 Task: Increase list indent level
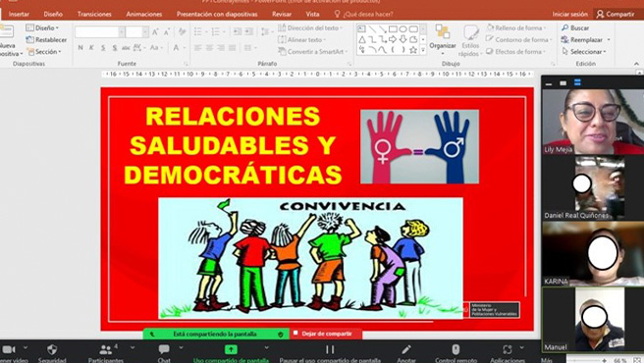(x=249, y=31)
